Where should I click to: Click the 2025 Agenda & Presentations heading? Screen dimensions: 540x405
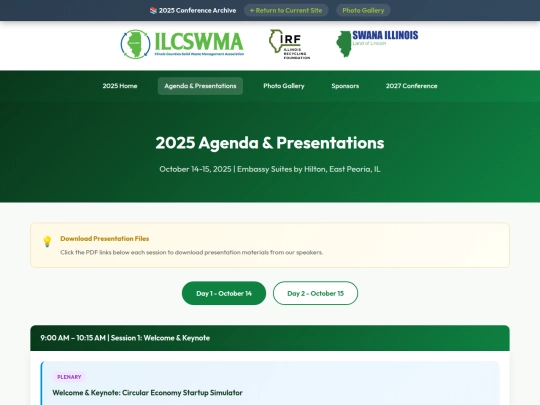coord(270,143)
